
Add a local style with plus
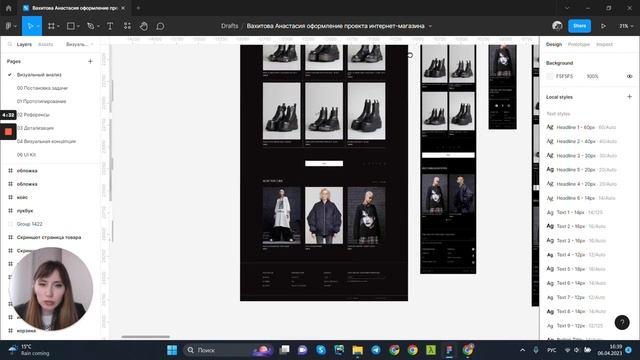[x=629, y=97]
